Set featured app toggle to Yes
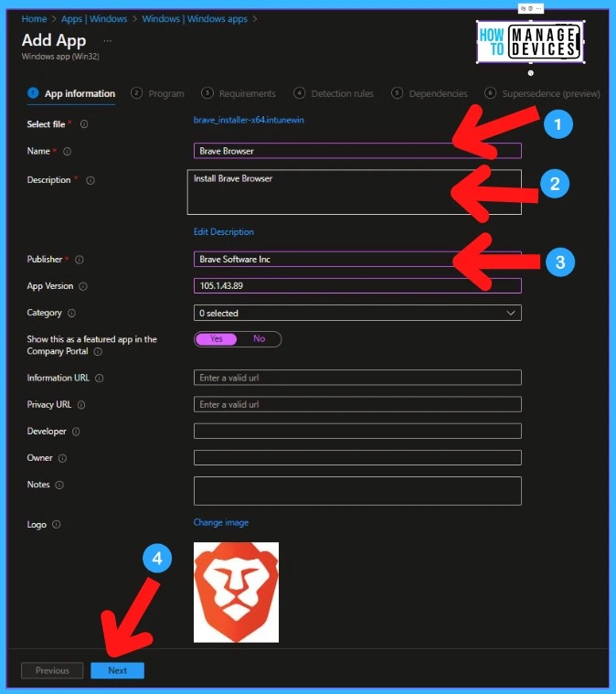This screenshot has height=694, width=616. (x=216, y=339)
